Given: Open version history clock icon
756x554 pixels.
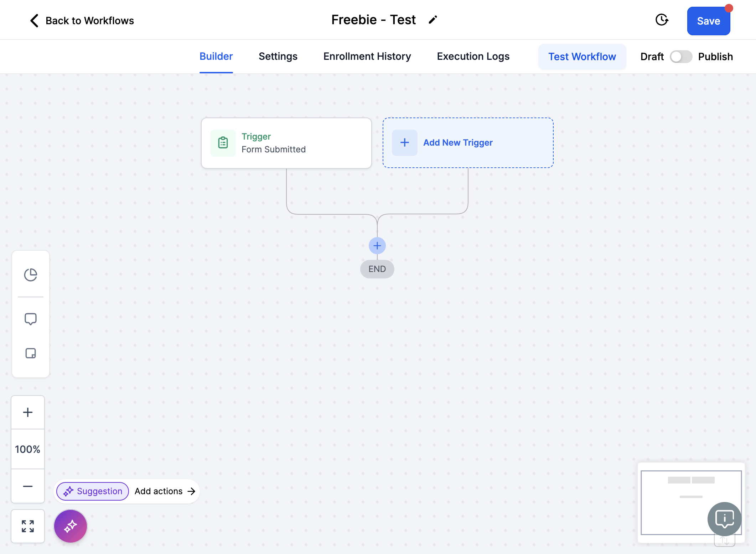Looking at the screenshot, I should click(x=662, y=20).
